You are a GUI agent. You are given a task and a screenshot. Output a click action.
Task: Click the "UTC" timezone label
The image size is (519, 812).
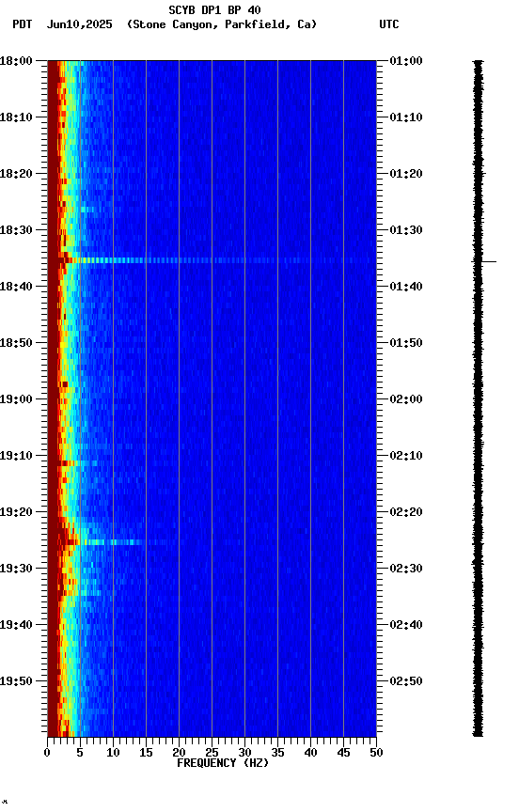[389, 24]
